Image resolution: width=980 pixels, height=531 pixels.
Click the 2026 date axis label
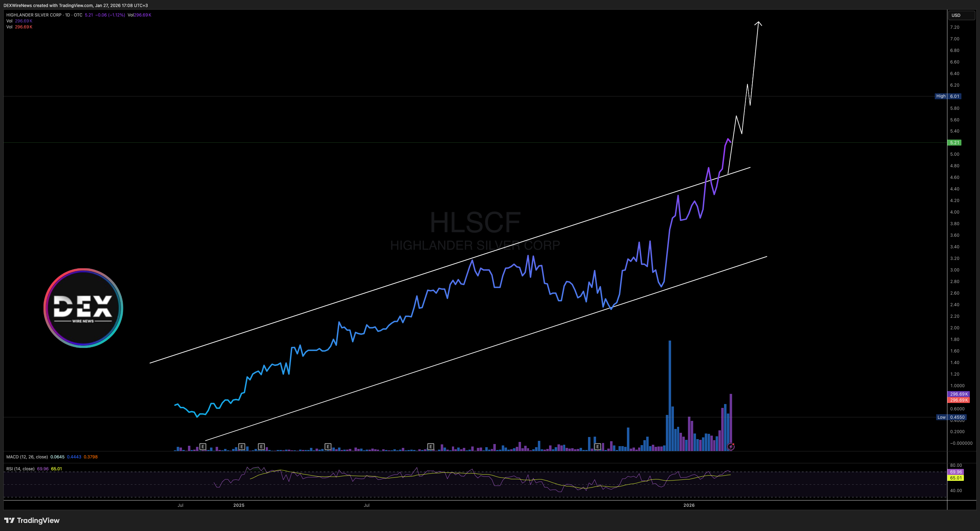click(689, 505)
